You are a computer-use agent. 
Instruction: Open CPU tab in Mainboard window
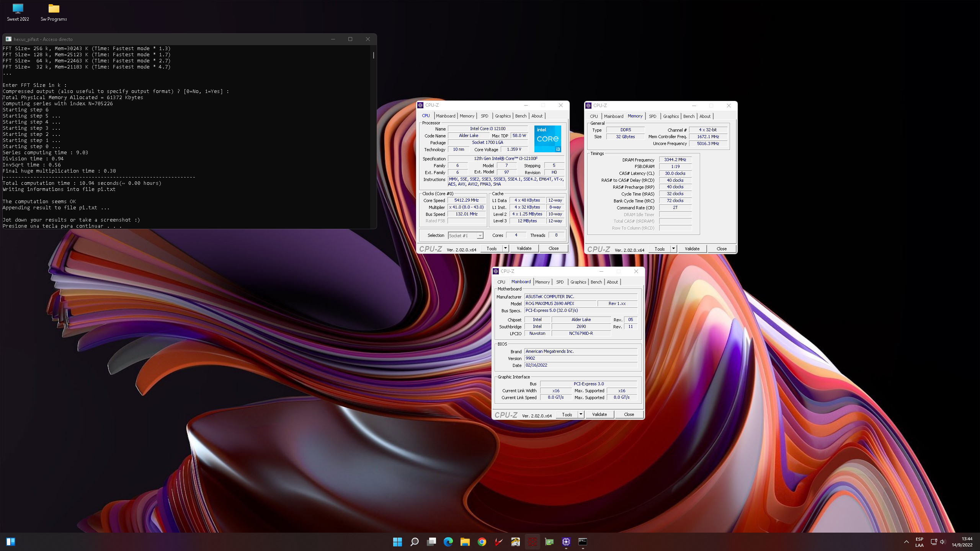tap(501, 282)
